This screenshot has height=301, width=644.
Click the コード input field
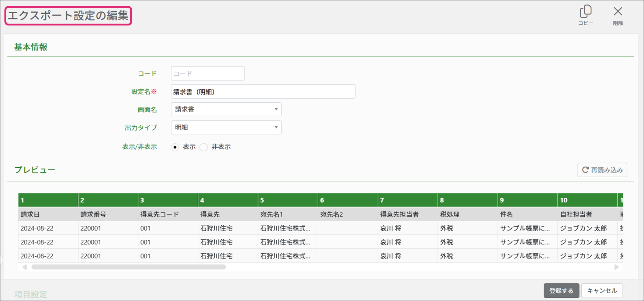208,73
